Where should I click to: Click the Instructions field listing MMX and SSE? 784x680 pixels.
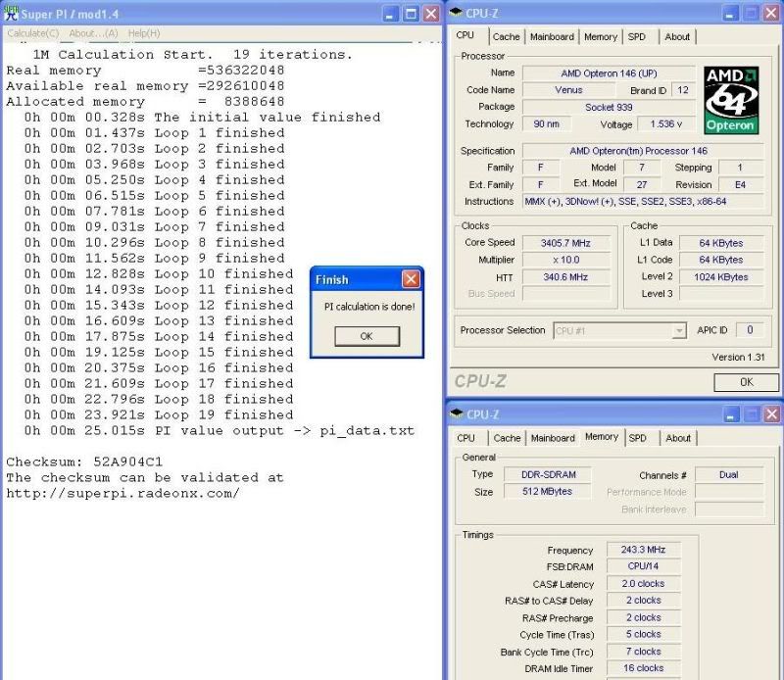click(x=643, y=202)
